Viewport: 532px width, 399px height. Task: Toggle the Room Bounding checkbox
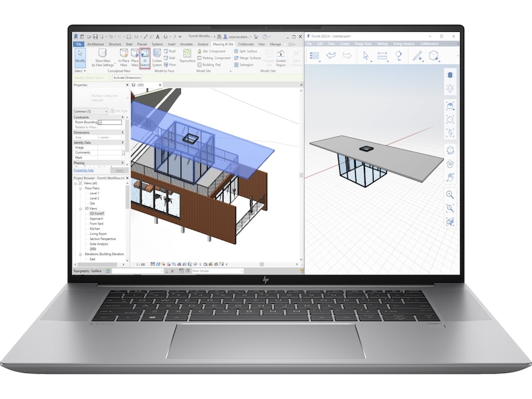pos(100,122)
